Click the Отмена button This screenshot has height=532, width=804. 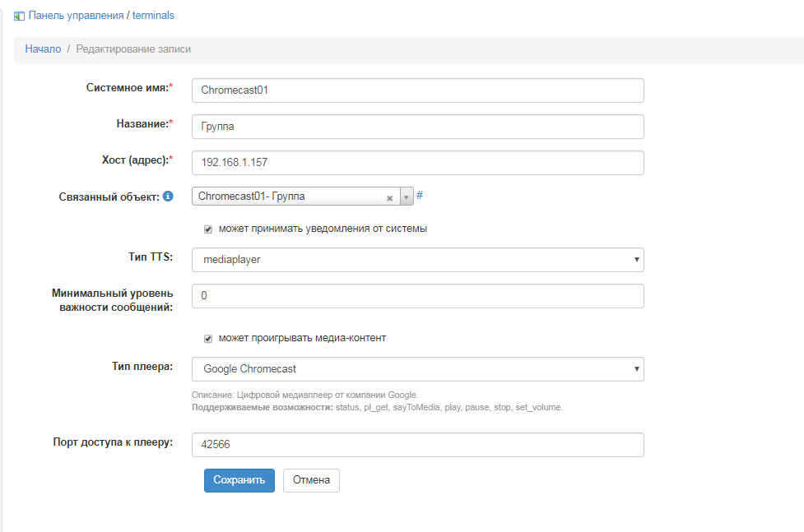pyautogui.click(x=311, y=480)
